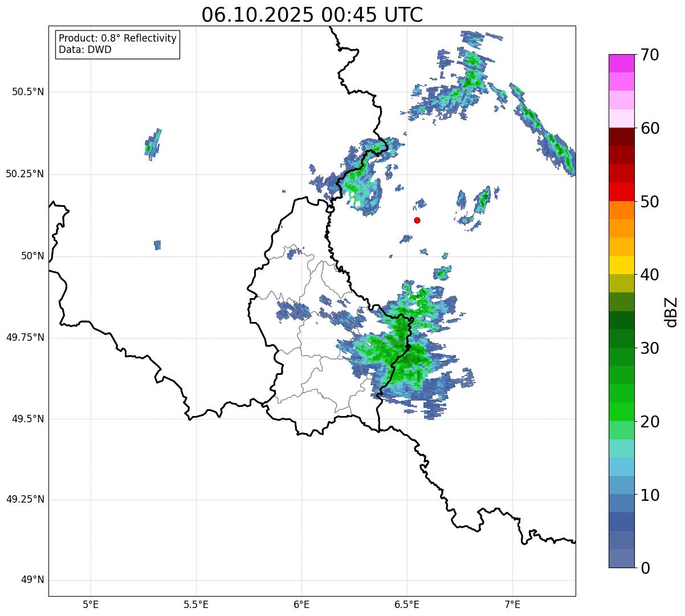This screenshot has height=616, width=685.
Task: Click the bright green colorbar segment above 20
Action: (621, 412)
